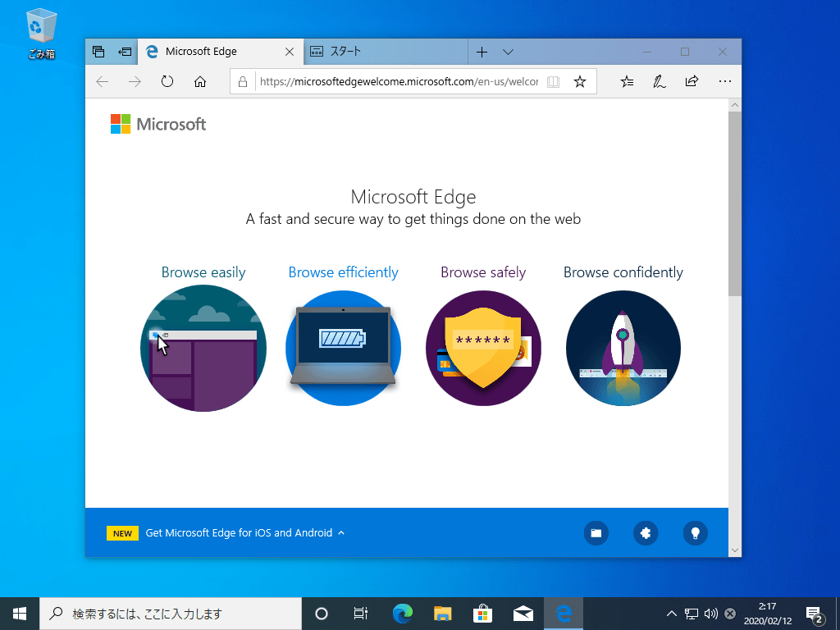Open the Windows Start menu
The image size is (840, 630).
[x=20, y=614]
